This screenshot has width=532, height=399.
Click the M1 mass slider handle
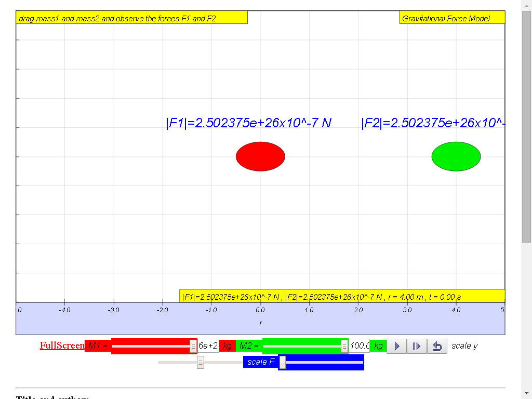point(193,346)
